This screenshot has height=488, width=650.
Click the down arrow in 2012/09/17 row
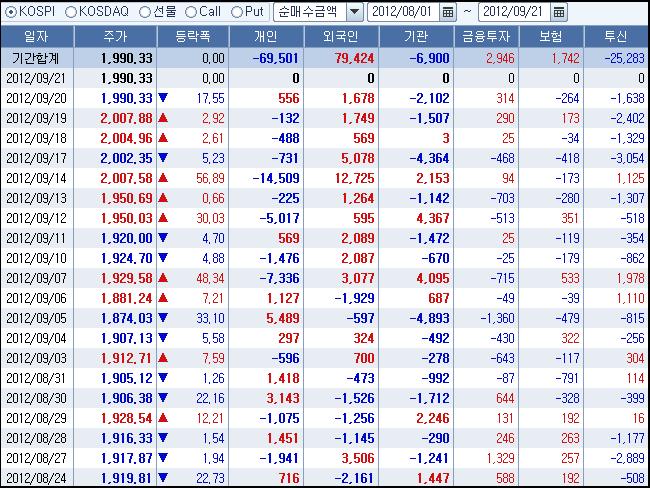point(163,158)
